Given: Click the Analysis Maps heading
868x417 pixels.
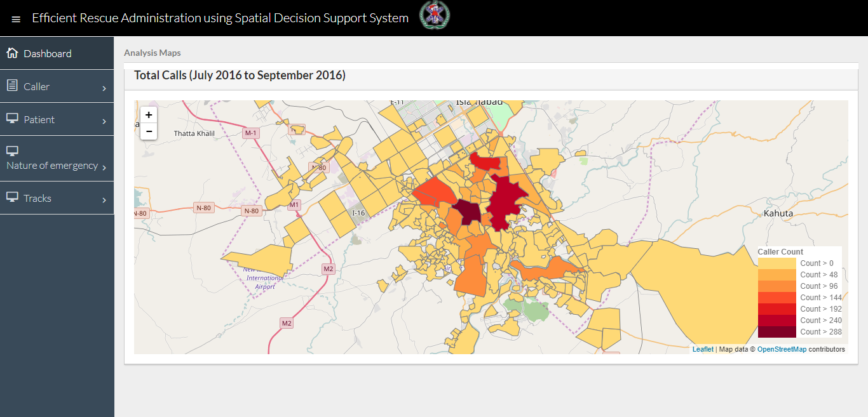Looking at the screenshot, I should click(152, 53).
